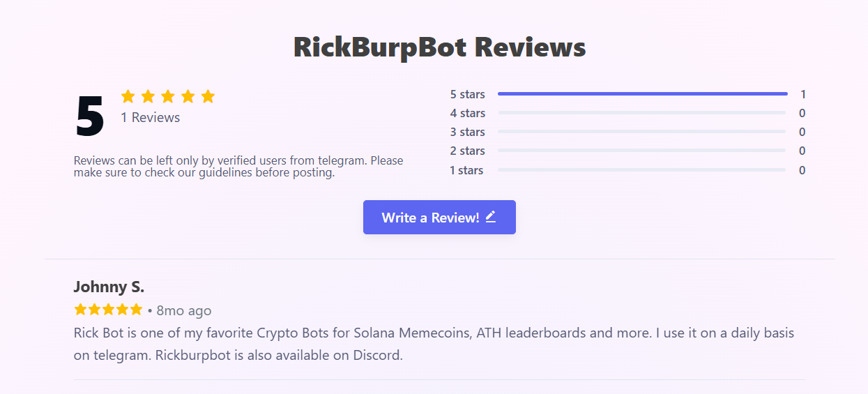
Task: Click last star in Johnny S. review
Action: 136,310
